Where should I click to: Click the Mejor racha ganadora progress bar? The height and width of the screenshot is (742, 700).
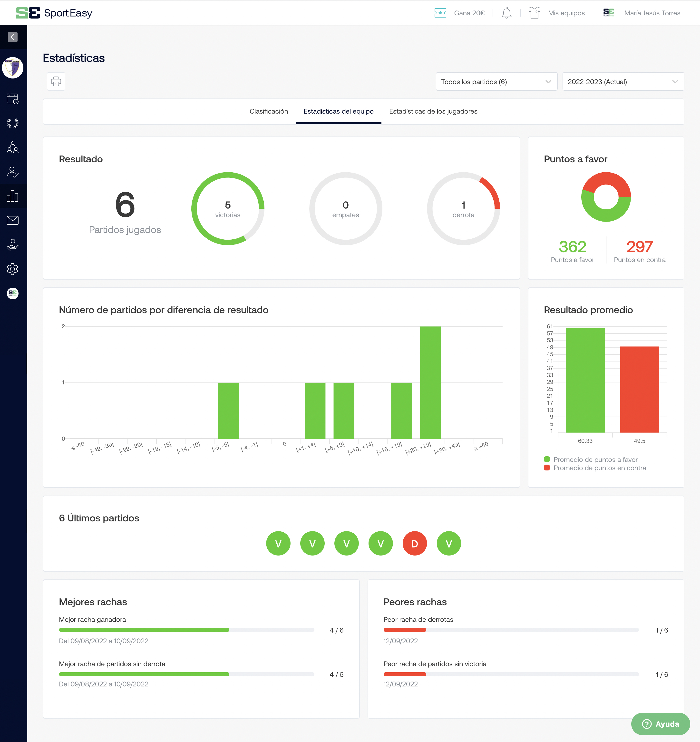pyautogui.click(x=186, y=630)
